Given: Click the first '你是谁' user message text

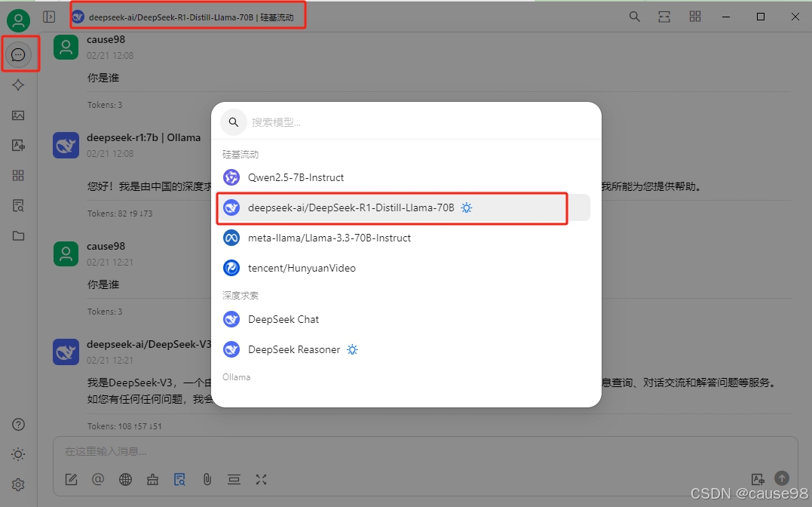Looking at the screenshot, I should 103,78.
